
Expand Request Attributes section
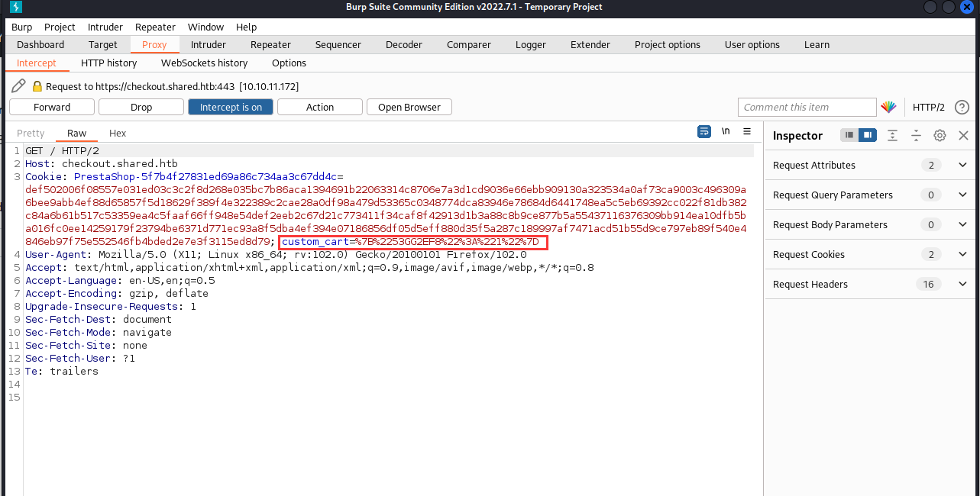[872, 165]
